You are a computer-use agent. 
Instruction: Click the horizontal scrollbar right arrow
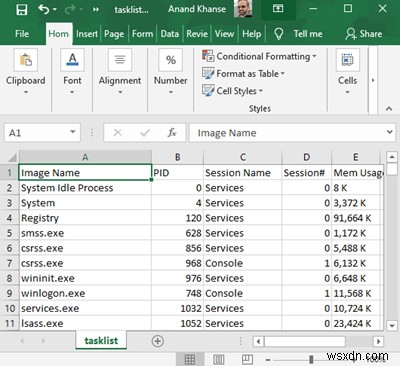coord(378,341)
